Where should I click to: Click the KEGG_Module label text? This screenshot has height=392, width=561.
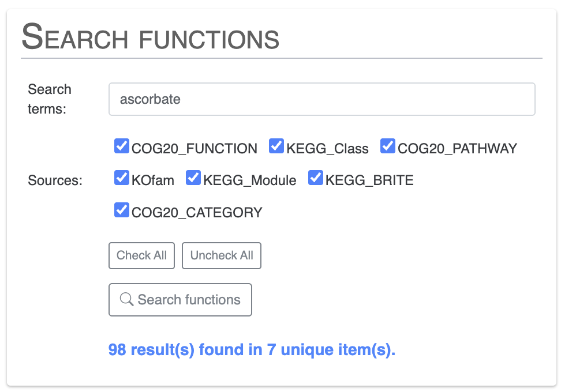tap(249, 180)
